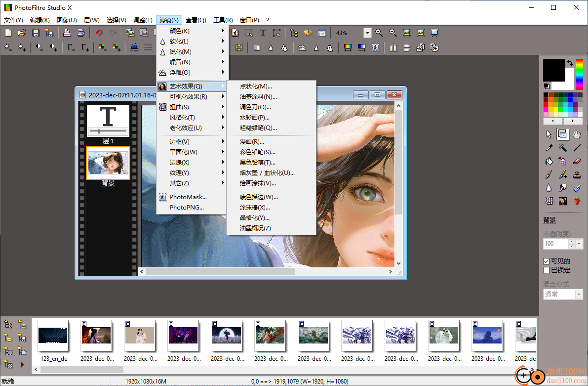Select the Blur water drop tool
The image size is (588, 386).
point(549,188)
